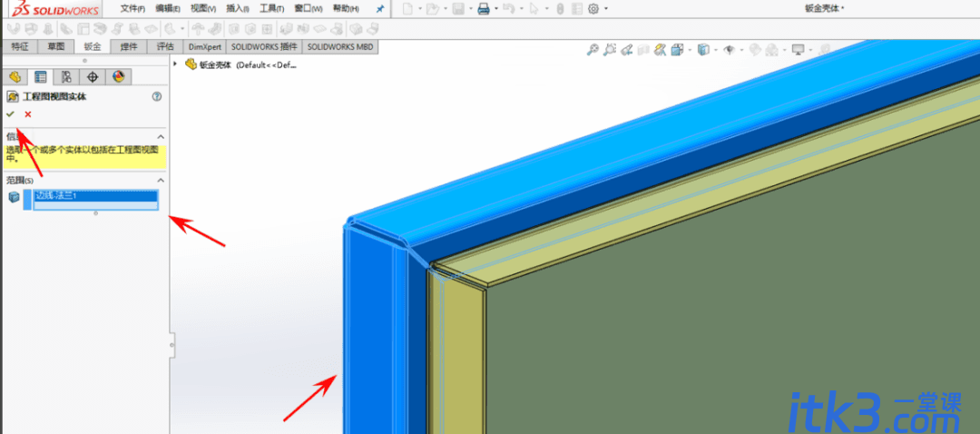The height and width of the screenshot is (434, 980).
Task: Click the New document icon
Action: (x=407, y=9)
